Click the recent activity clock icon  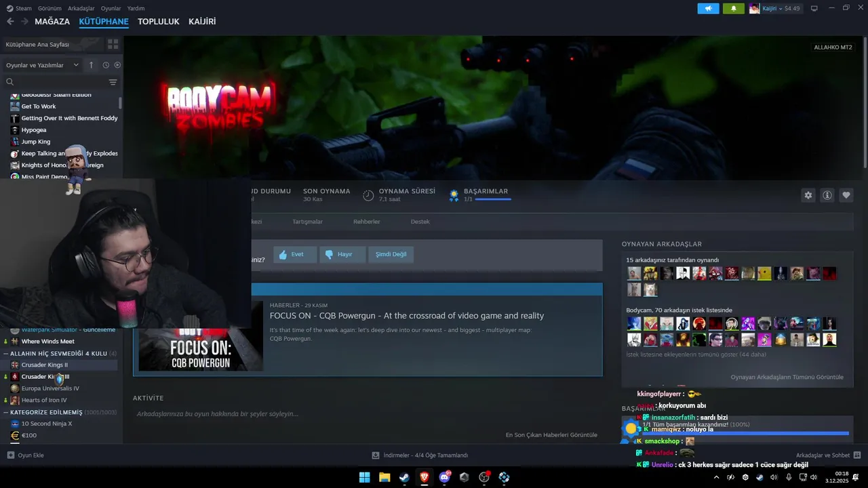[x=106, y=65]
